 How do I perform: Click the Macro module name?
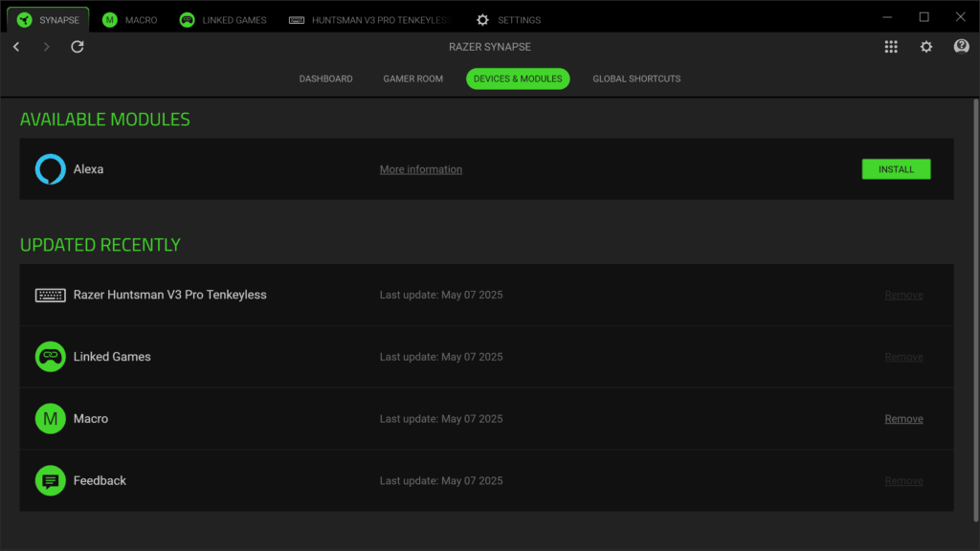point(91,419)
